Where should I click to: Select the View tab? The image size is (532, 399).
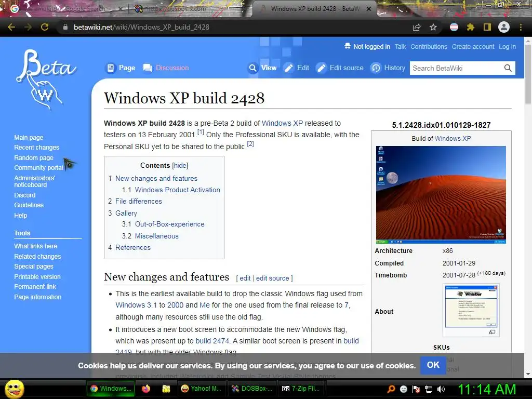(262, 68)
